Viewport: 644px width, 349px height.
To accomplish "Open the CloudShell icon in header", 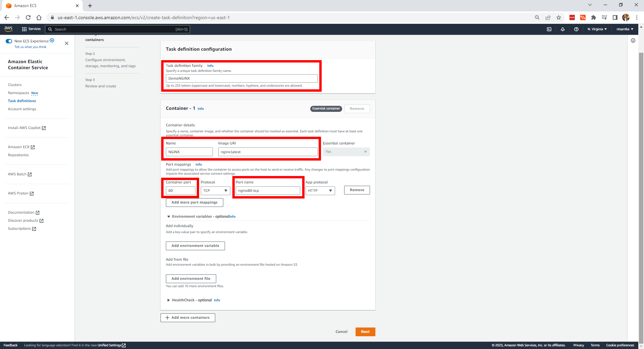I will [x=549, y=29].
